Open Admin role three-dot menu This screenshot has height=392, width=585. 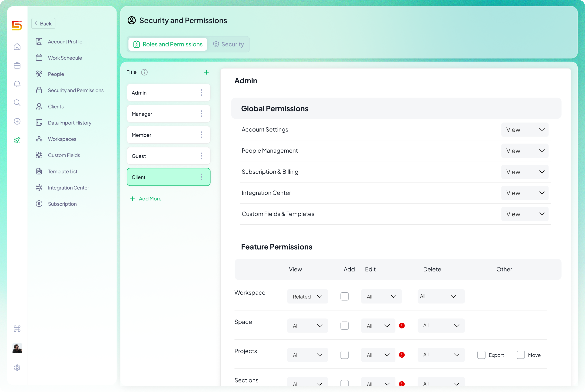pyautogui.click(x=202, y=93)
